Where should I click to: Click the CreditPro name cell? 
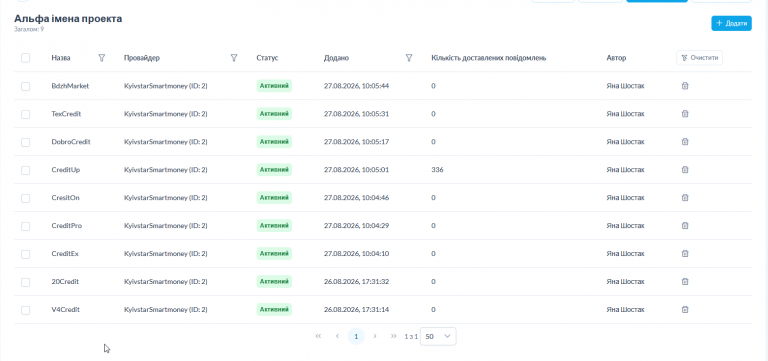(67, 225)
